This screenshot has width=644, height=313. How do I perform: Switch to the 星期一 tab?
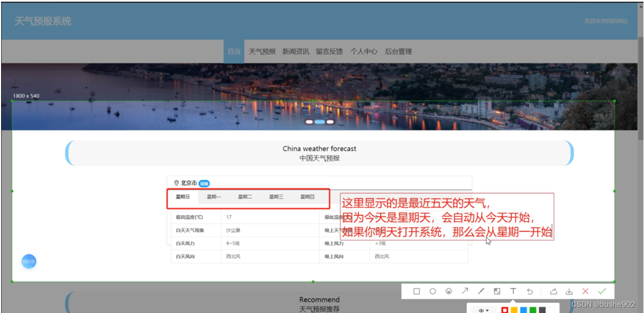click(214, 197)
